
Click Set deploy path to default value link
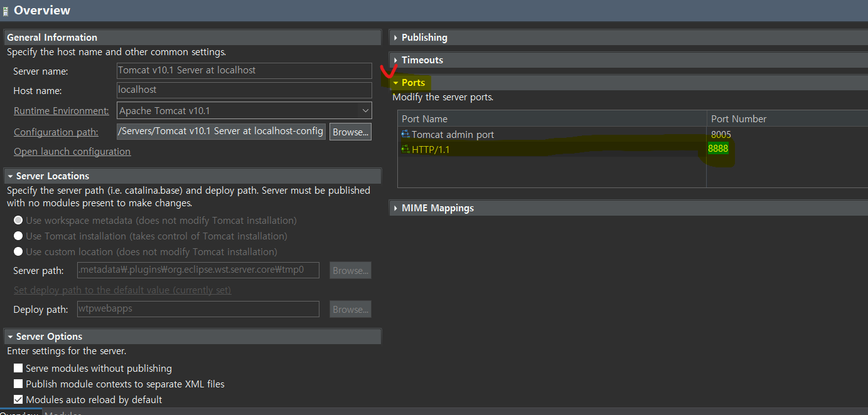click(122, 290)
